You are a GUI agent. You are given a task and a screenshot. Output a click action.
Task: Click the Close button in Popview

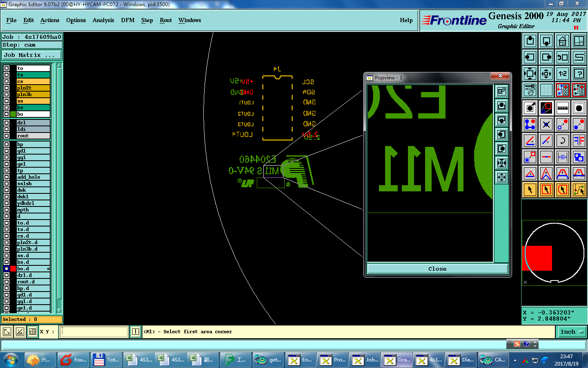pyautogui.click(x=437, y=269)
